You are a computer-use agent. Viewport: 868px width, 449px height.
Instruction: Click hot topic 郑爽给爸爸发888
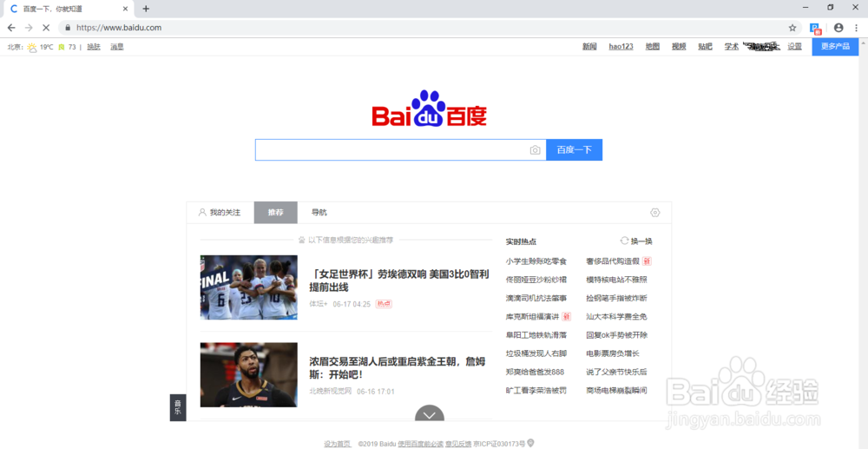click(x=535, y=372)
